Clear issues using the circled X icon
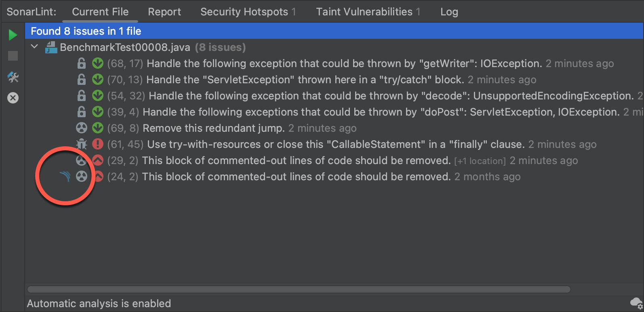Screen dimensions: 644x312 click(x=13, y=97)
